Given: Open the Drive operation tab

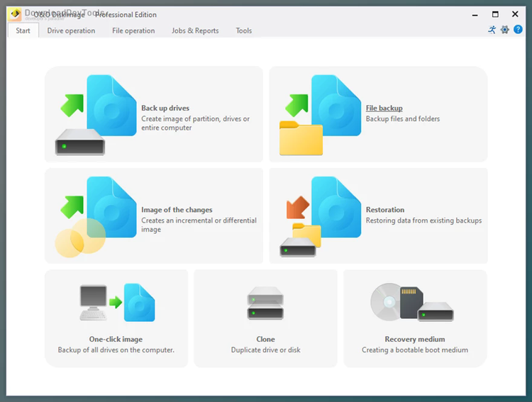Looking at the screenshot, I should click(71, 30).
